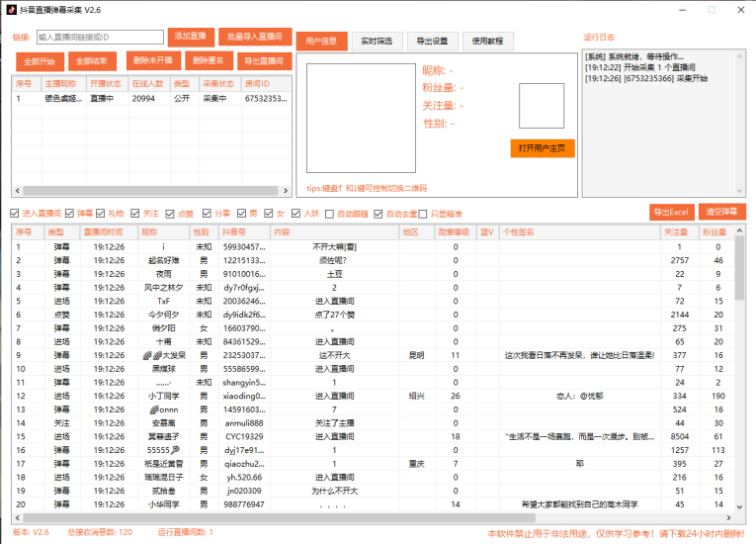This screenshot has height=544, width=756.
Task: Click the online count value 20994
Action: point(143,99)
